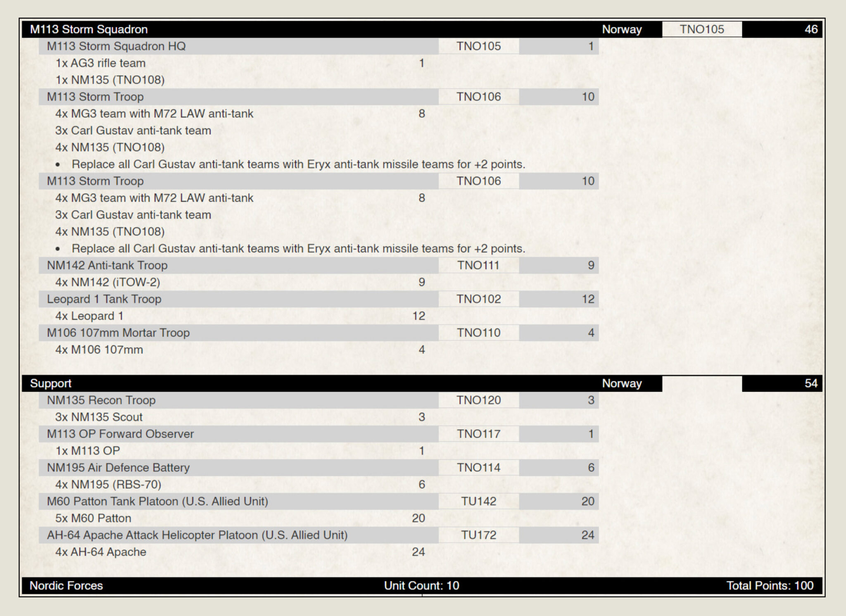The width and height of the screenshot is (846, 616).
Task: Click the M113 Storm Squadron header title
Action: [89, 29]
